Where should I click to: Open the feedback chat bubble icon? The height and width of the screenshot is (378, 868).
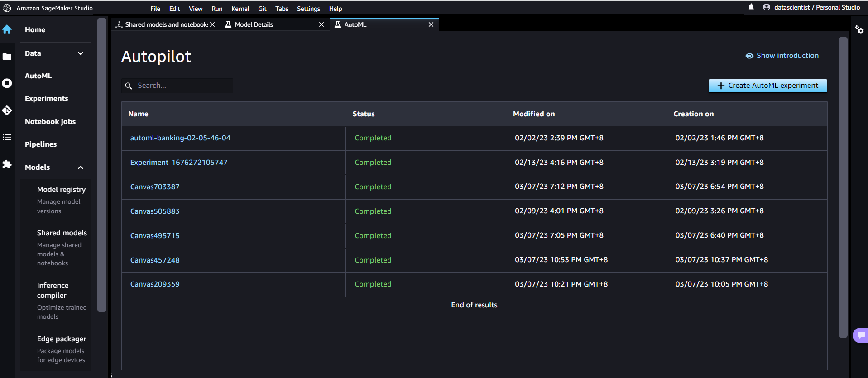click(861, 335)
